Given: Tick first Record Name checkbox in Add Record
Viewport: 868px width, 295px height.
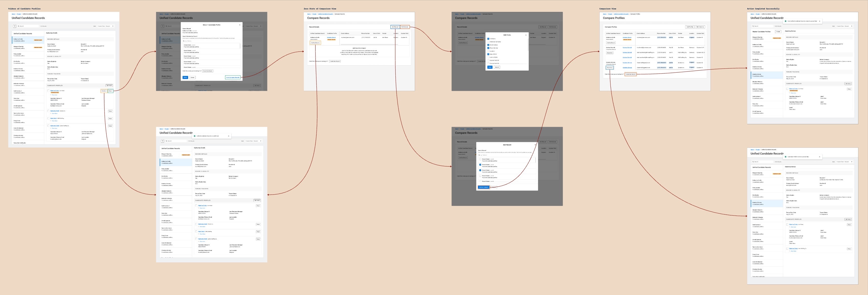Looking at the screenshot, I should 480,159.
